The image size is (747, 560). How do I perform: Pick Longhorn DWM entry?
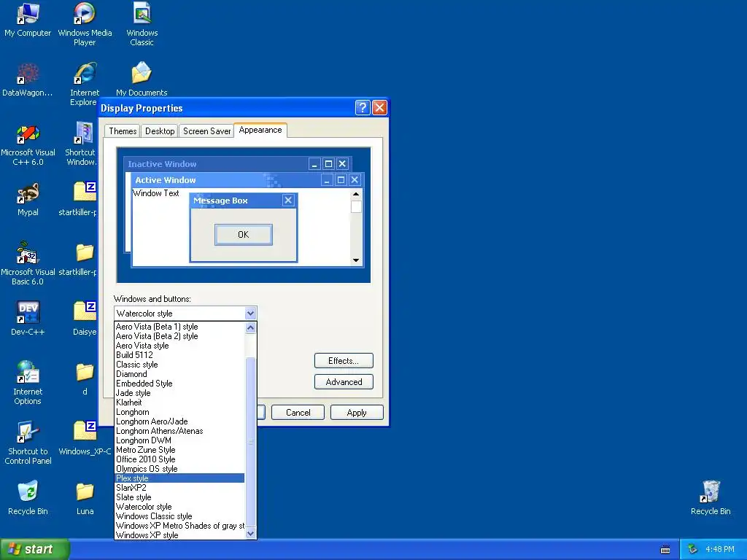180,440
